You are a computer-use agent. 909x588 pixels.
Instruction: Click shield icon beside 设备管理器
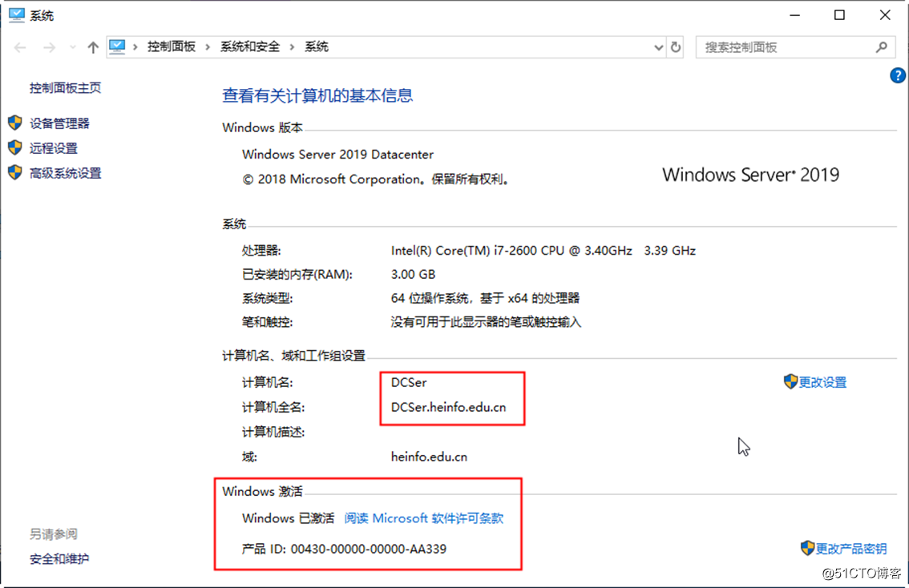click(x=15, y=123)
